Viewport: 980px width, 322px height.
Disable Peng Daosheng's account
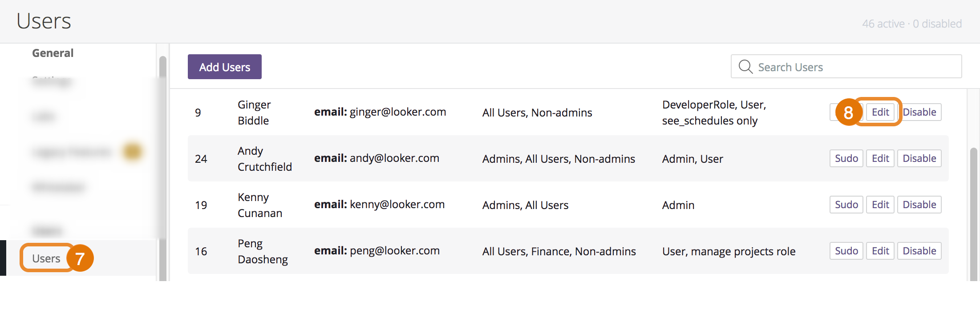919,251
